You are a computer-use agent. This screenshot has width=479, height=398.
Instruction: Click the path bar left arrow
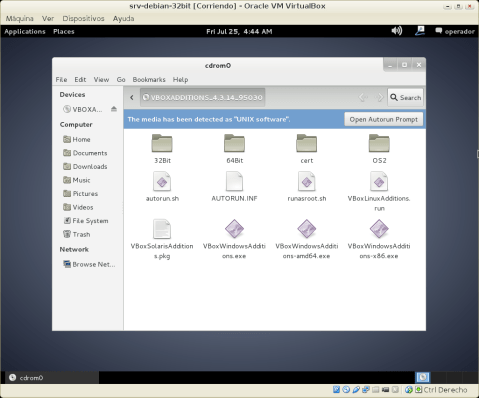[x=132, y=97]
